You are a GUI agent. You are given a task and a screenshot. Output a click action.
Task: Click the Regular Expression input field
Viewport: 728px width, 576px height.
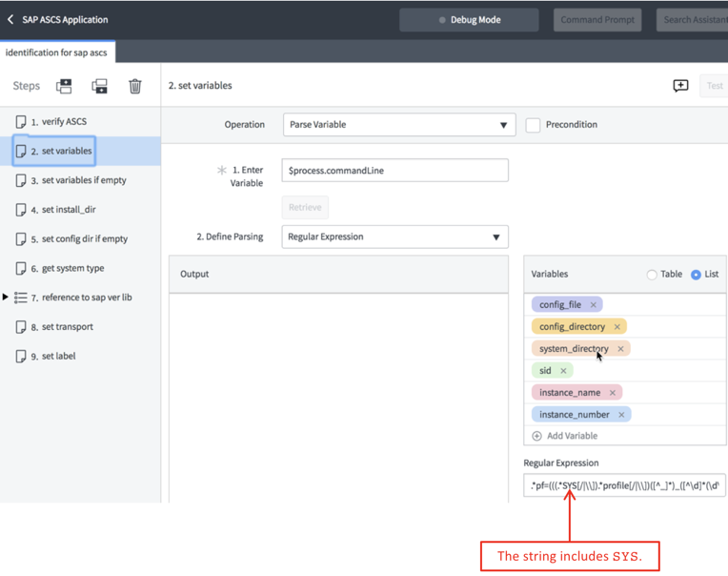pyautogui.click(x=624, y=485)
